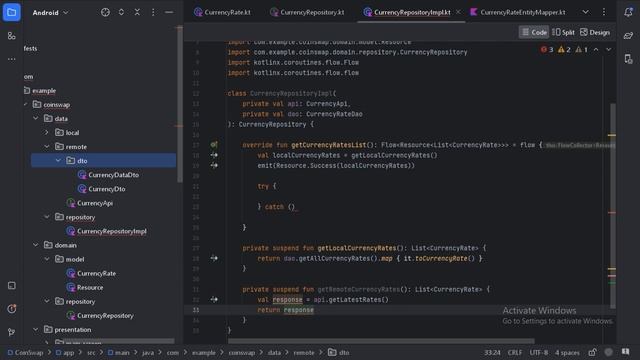The width and height of the screenshot is (640, 360).
Task: Click suspend gutter icon by getLatestRates line
Action: pyautogui.click(x=214, y=299)
